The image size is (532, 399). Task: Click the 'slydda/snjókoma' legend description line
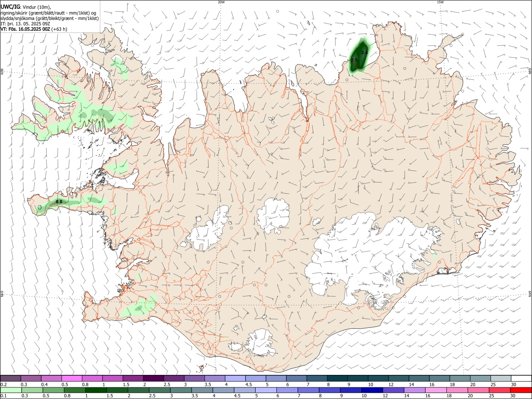click(49, 18)
